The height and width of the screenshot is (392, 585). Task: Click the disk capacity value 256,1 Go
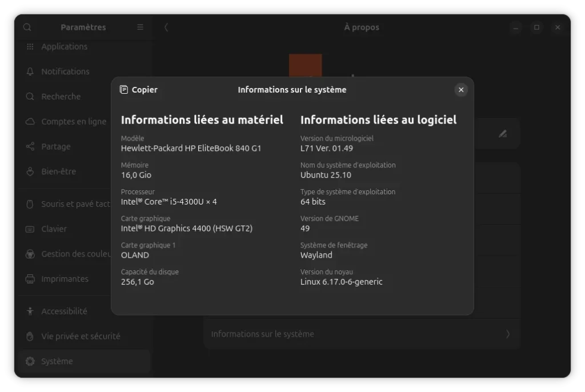[137, 282]
